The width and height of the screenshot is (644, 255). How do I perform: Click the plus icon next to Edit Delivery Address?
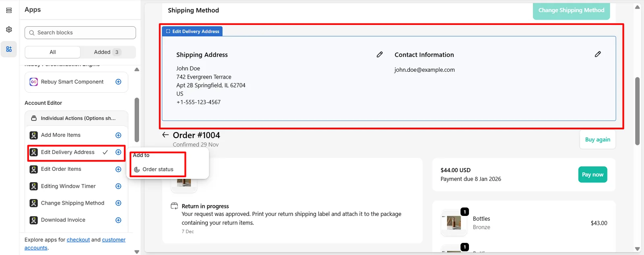(x=118, y=152)
